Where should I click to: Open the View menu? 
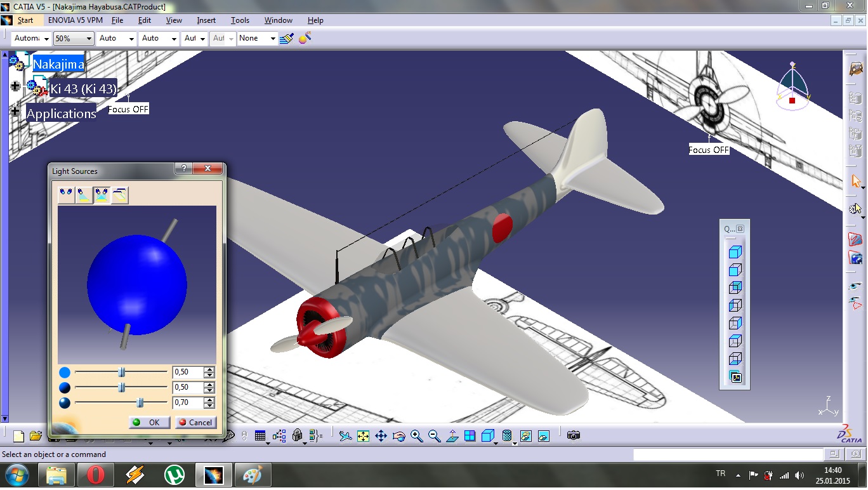click(174, 20)
